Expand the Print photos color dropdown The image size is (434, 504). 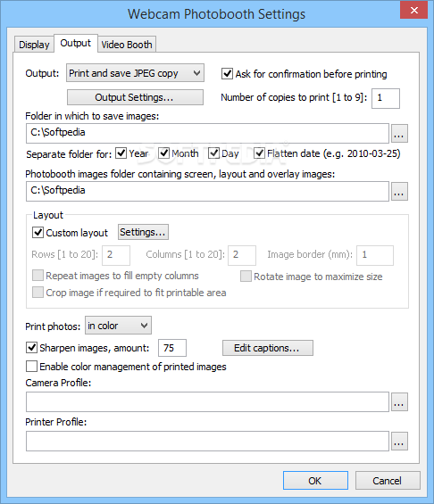point(118,326)
